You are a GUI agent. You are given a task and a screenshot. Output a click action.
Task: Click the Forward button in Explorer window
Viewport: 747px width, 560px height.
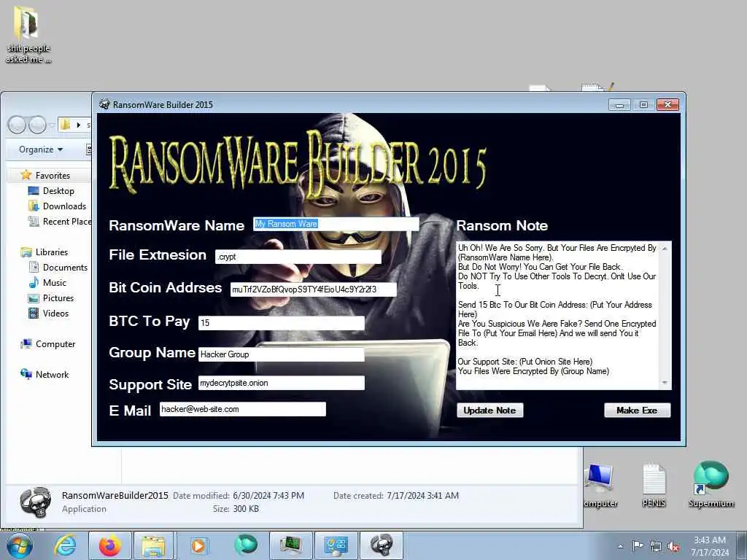tap(38, 125)
